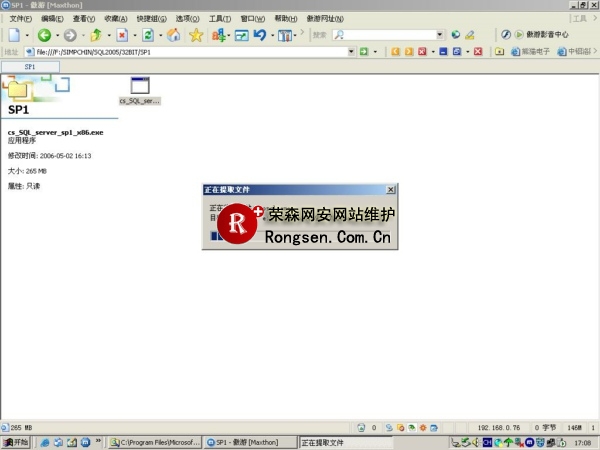Click the green Back arrow button
600x450 pixels.
click(x=43, y=35)
